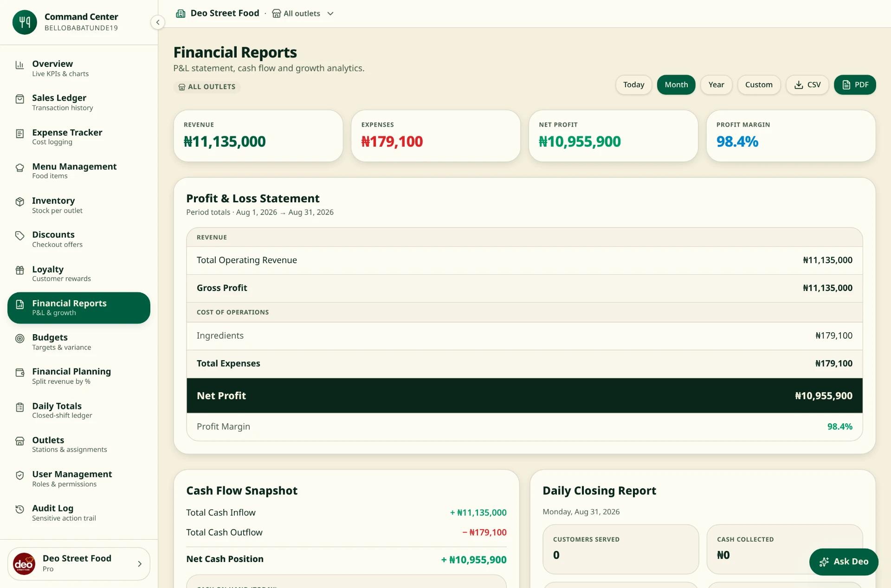Click the Inventory box icon
Screen dimensions: 891x588
(19, 202)
